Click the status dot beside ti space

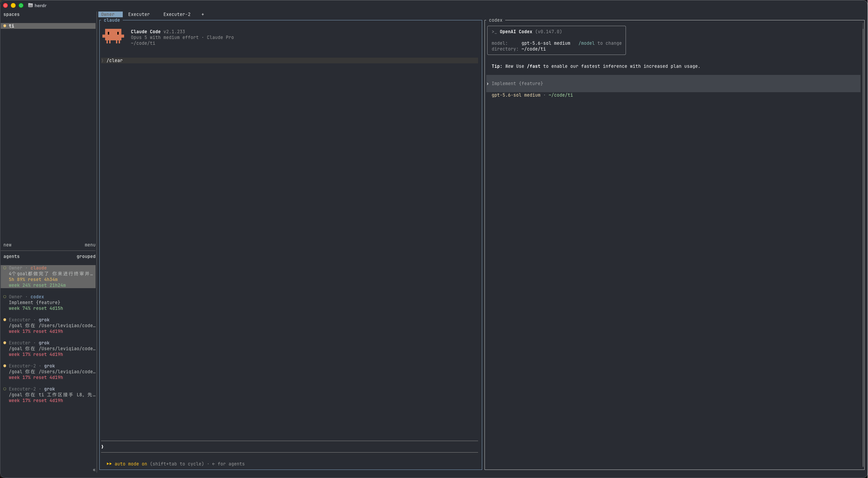5,26
